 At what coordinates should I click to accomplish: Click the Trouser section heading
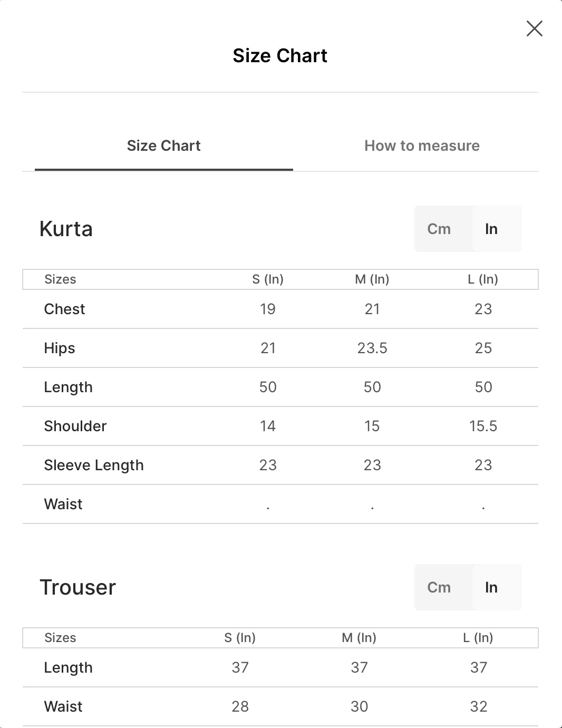click(78, 587)
